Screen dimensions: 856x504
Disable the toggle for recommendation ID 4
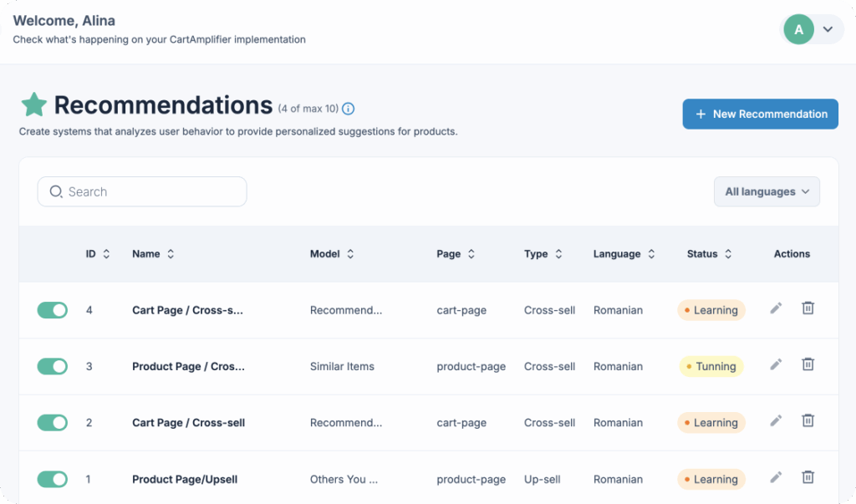click(x=52, y=310)
